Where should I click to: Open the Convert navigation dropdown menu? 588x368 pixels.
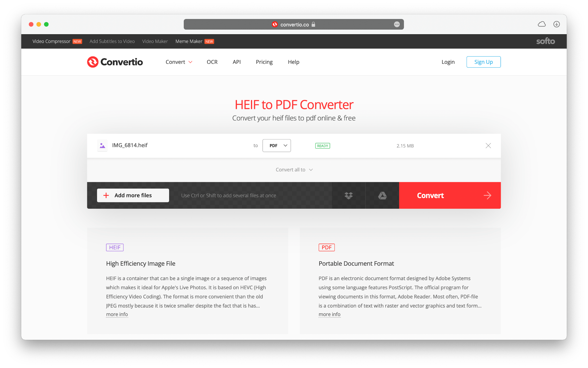(178, 62)
